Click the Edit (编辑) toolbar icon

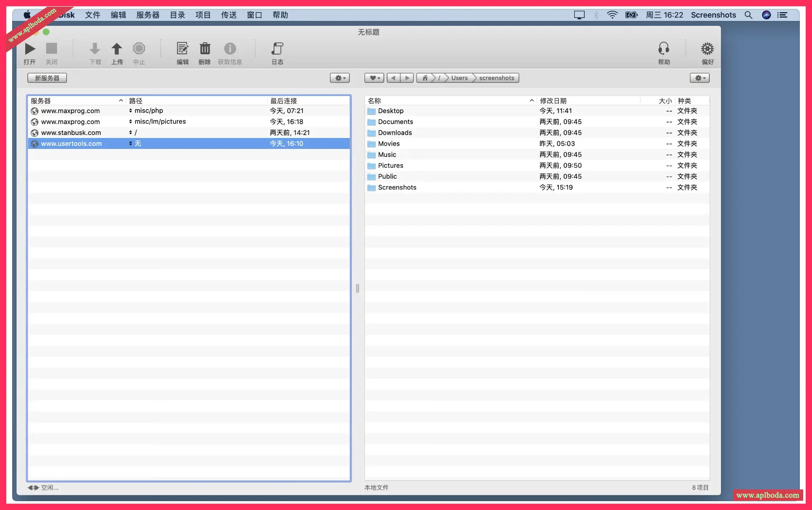tap(182, 49)
